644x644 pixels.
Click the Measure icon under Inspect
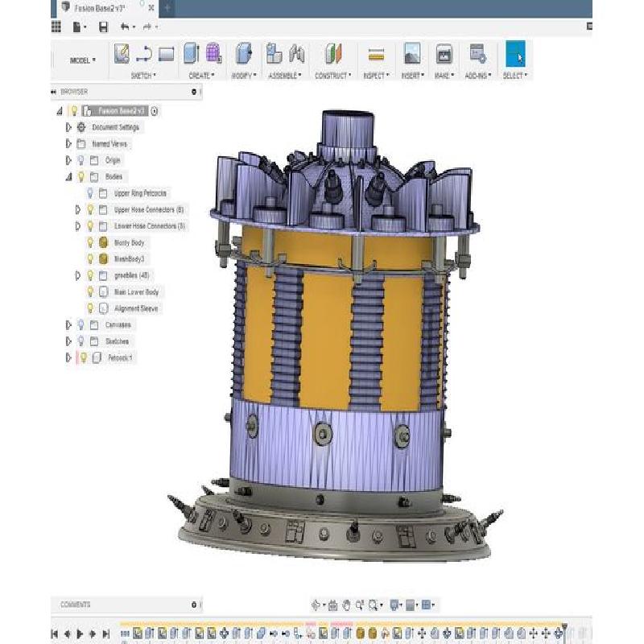pos(375,54)
